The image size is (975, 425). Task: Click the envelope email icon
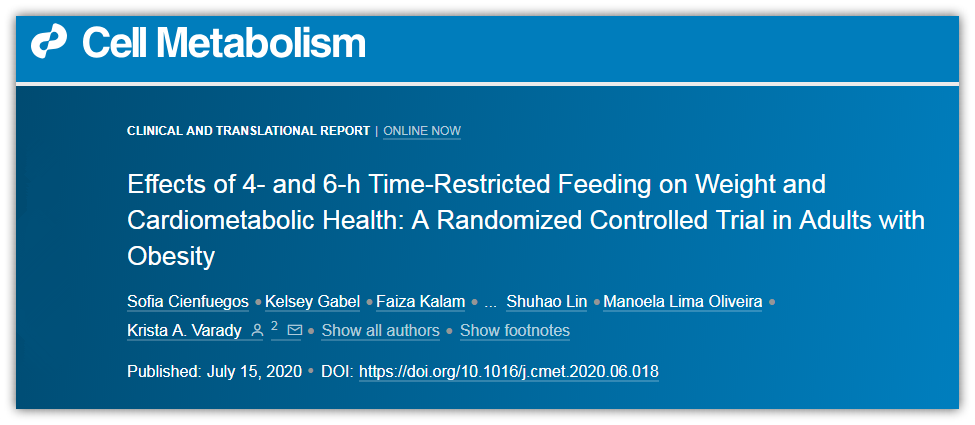click(295, 330)
